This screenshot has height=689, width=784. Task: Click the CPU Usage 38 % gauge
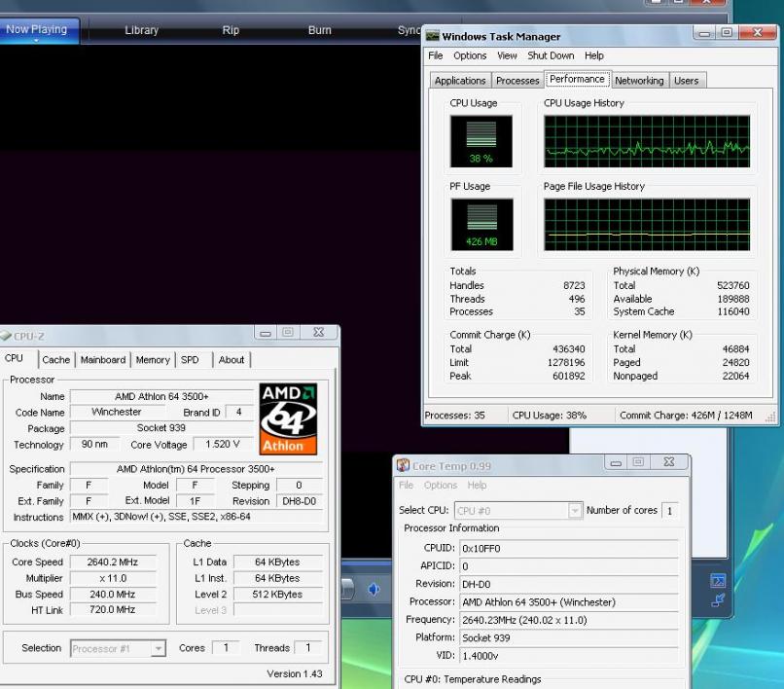pyautogui.click(x=481, y=141)
